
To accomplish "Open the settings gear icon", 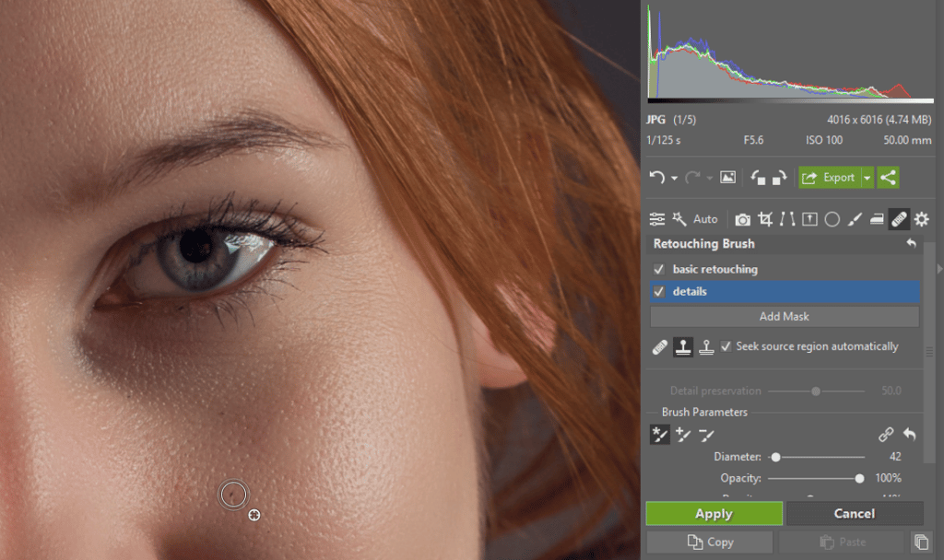I will coord(922,219).
